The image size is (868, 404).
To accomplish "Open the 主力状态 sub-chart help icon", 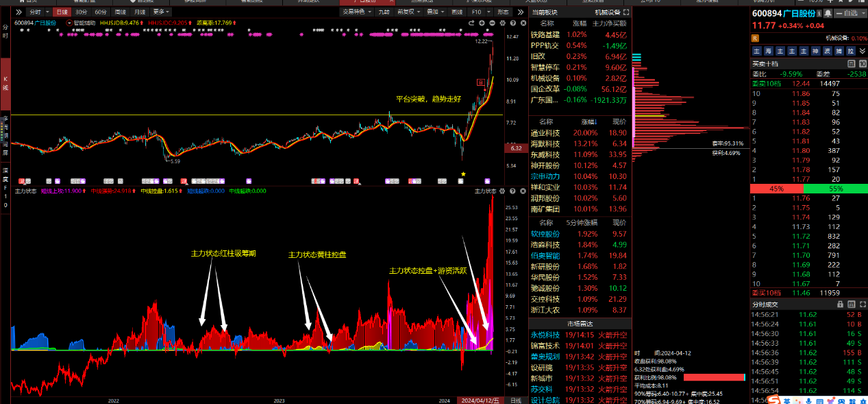I will point(512,191).
